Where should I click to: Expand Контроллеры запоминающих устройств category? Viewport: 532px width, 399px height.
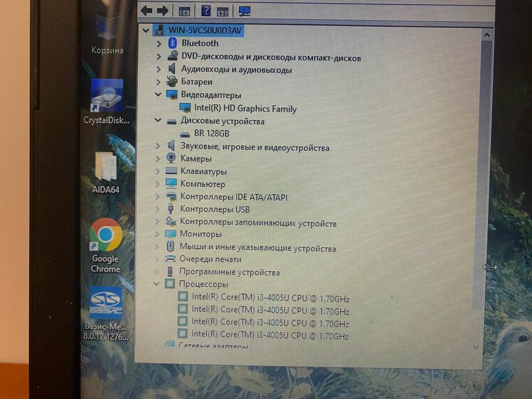coord(157,222)
